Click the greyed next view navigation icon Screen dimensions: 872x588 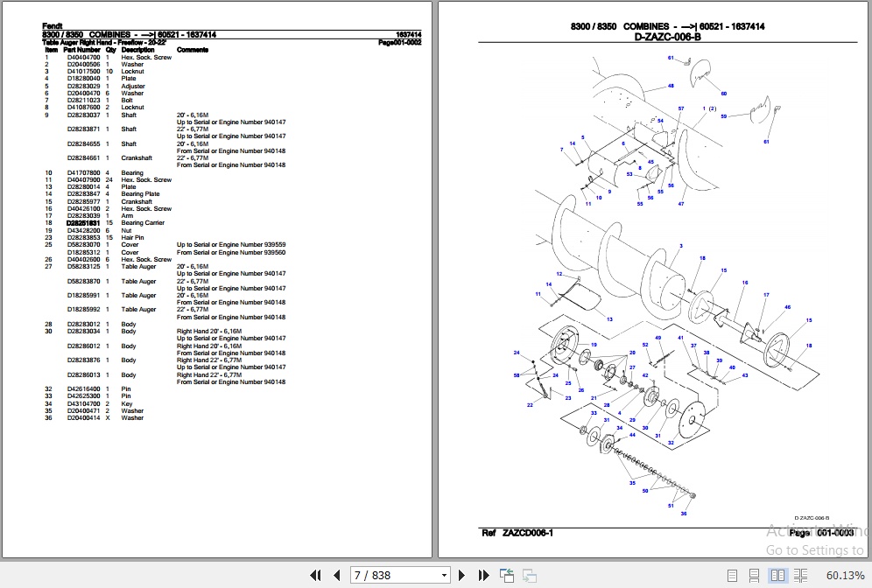point(530,575)
